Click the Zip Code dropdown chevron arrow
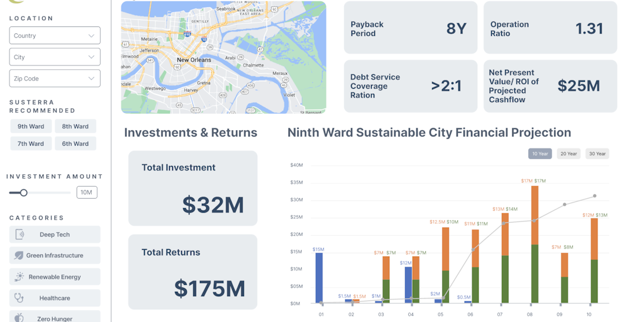 [x=91, y=79]
